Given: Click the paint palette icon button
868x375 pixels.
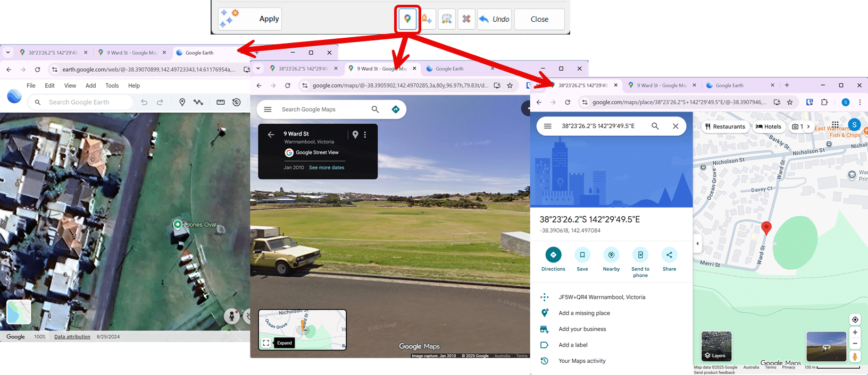Looking at the screenshot, I should (447, 19).
